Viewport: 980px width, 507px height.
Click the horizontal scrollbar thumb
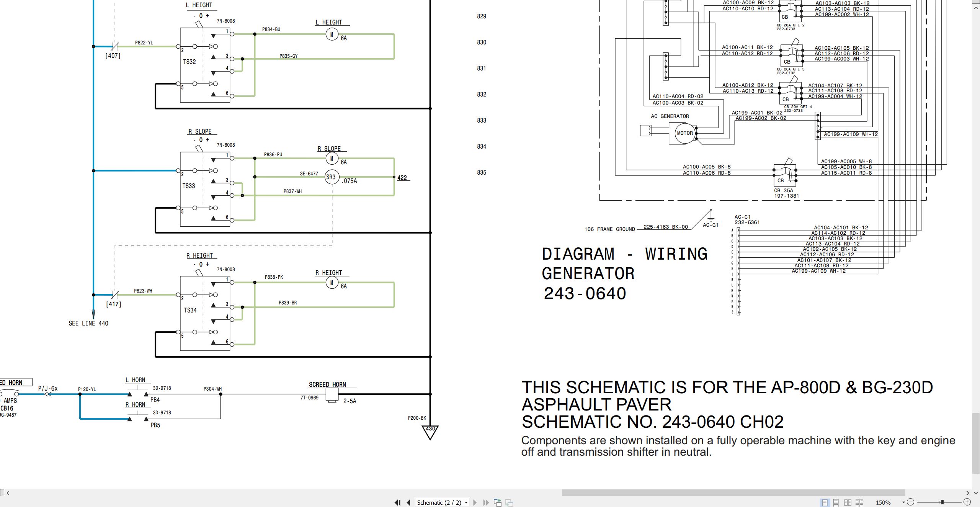tap(733, 493)
